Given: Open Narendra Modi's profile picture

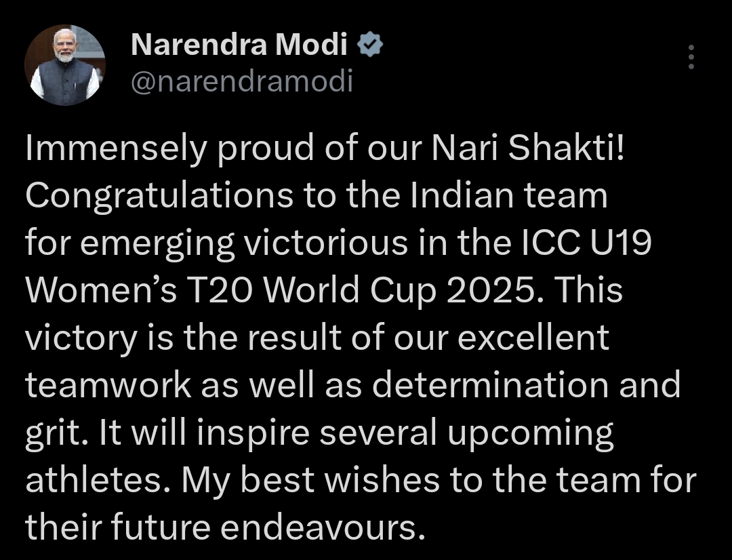Looking at the screenshot, I should click(65, 66).
